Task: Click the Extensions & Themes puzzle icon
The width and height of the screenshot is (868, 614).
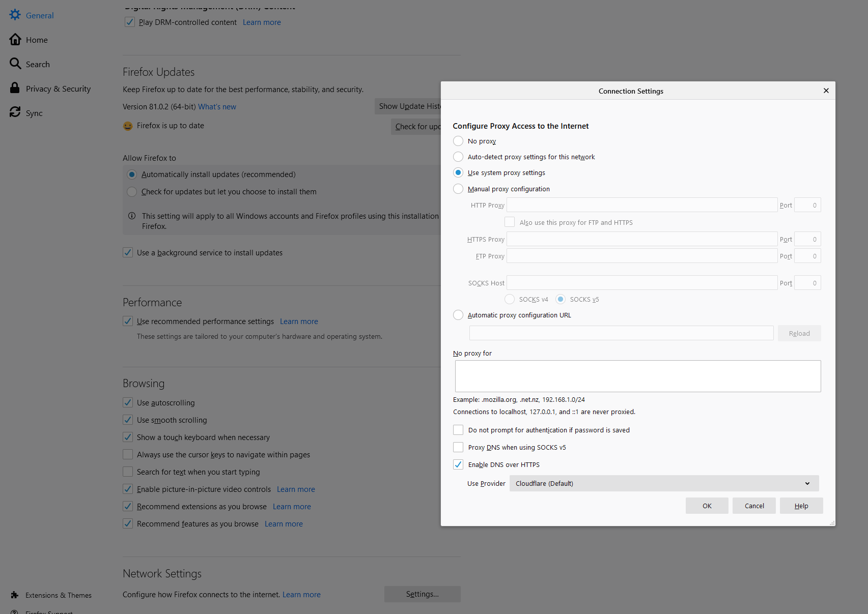Action: pyautogui.click(x=15, y=595)
